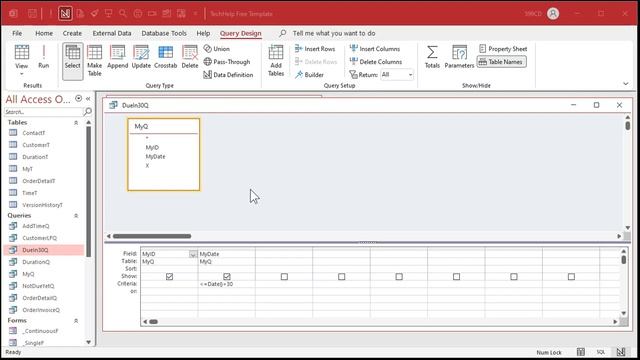Open the Help tab
This screenshot has height=360, width=640.
(x=203, y=33)
